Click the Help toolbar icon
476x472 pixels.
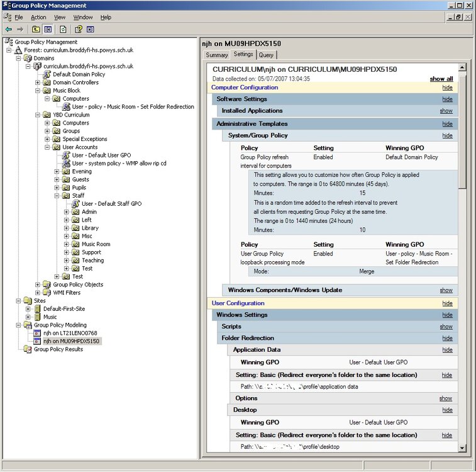click(x=79, y=30)
